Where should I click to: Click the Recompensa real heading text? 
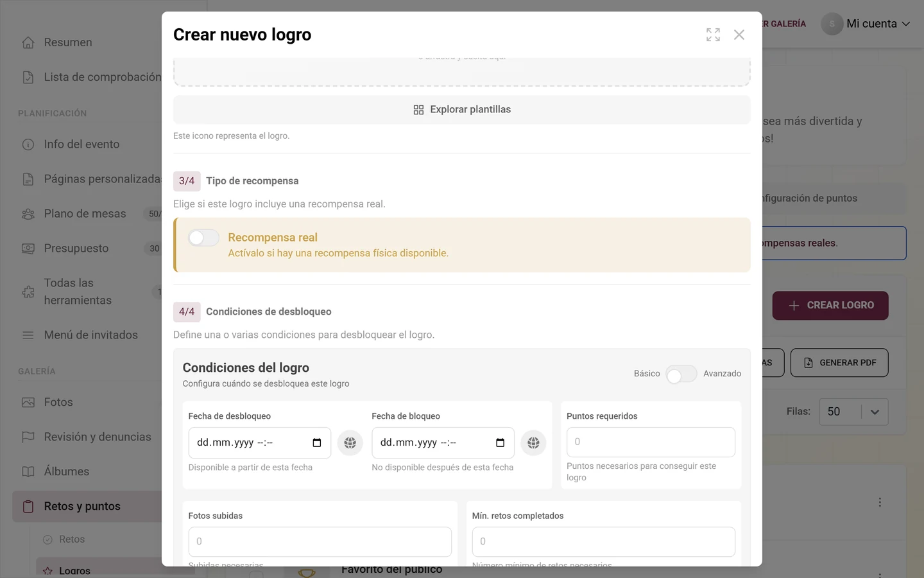click(273, 238)
